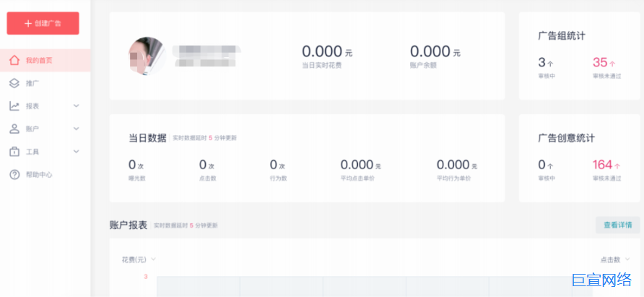The height and width of the screenshot is (297, 644).
Task: Click the question mark icon for 帮助中心
Action: (14, 174)
